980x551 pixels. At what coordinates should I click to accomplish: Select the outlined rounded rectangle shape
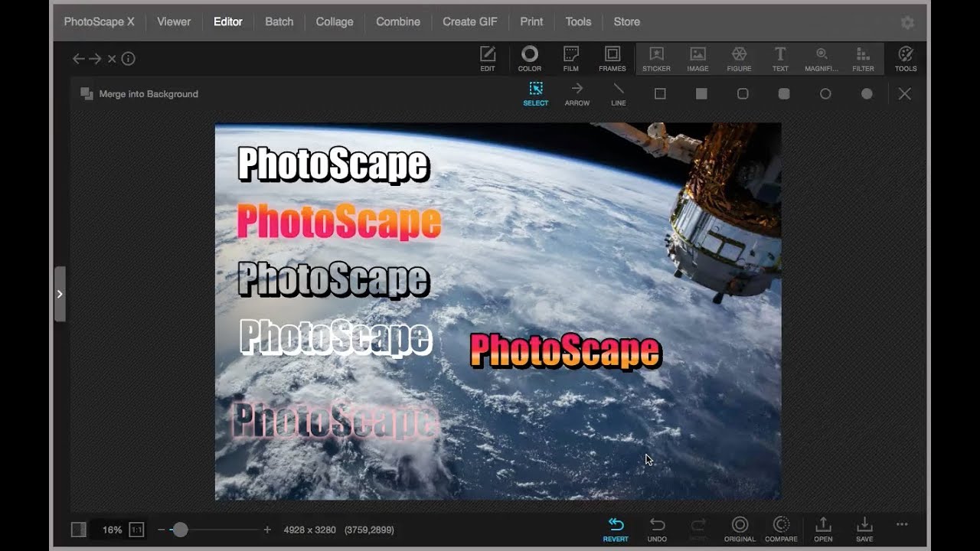pyautogui.click(x=743, y=93)
